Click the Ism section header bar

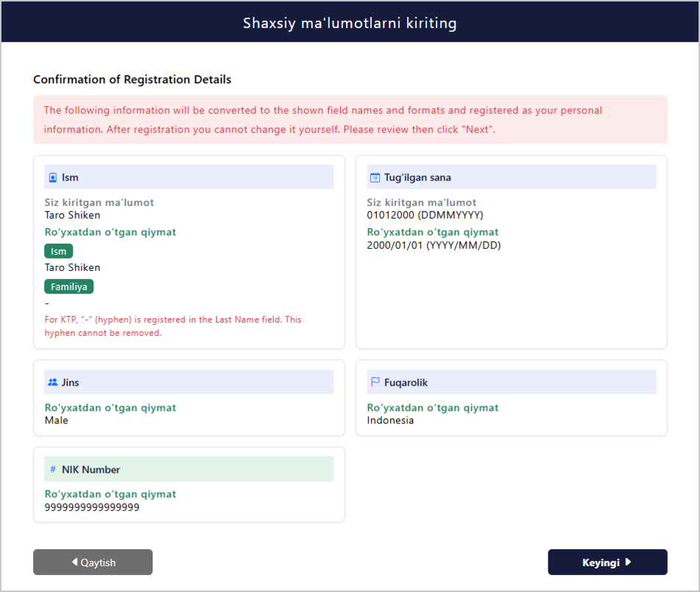189,177
